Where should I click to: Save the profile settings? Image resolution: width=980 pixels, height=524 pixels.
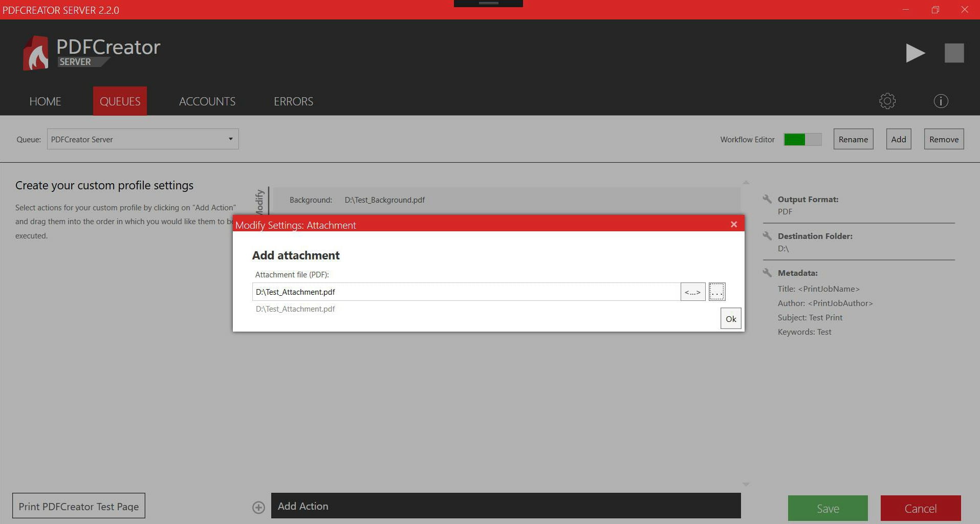coord(827,508)
